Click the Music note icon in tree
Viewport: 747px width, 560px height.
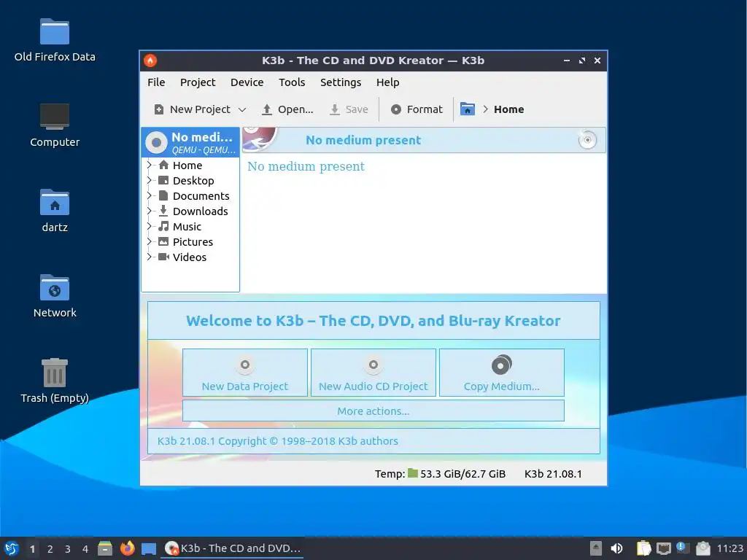pyautogui.click(x=163, y=226)
